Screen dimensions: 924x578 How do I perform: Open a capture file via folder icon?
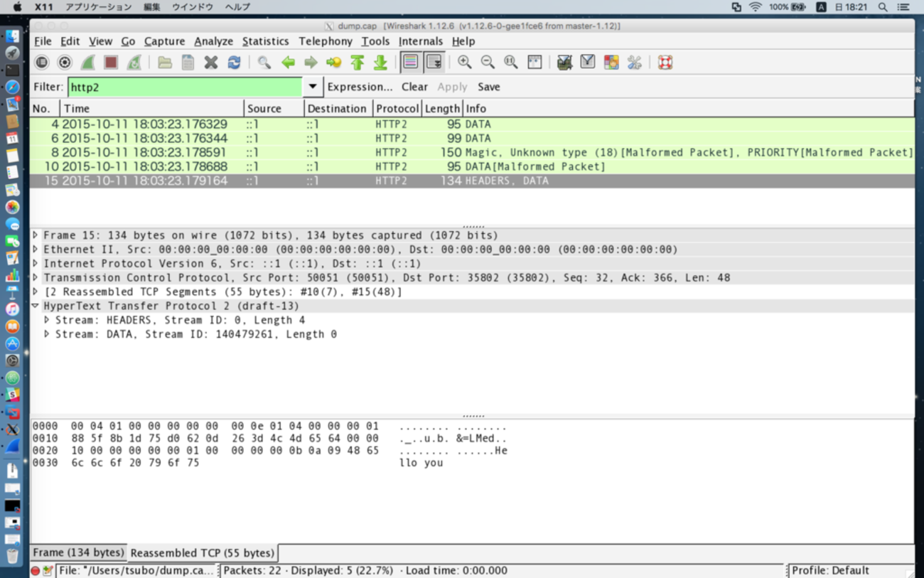tap(165, 63)
